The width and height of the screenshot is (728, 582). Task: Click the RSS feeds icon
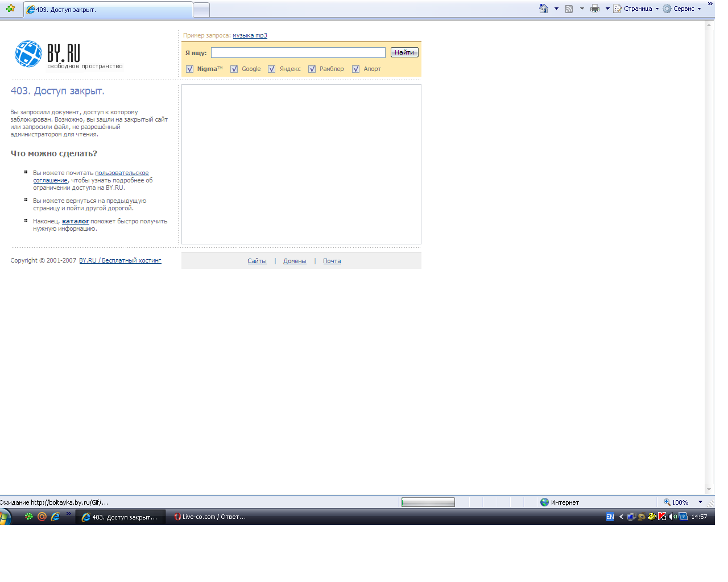(569, 9)
